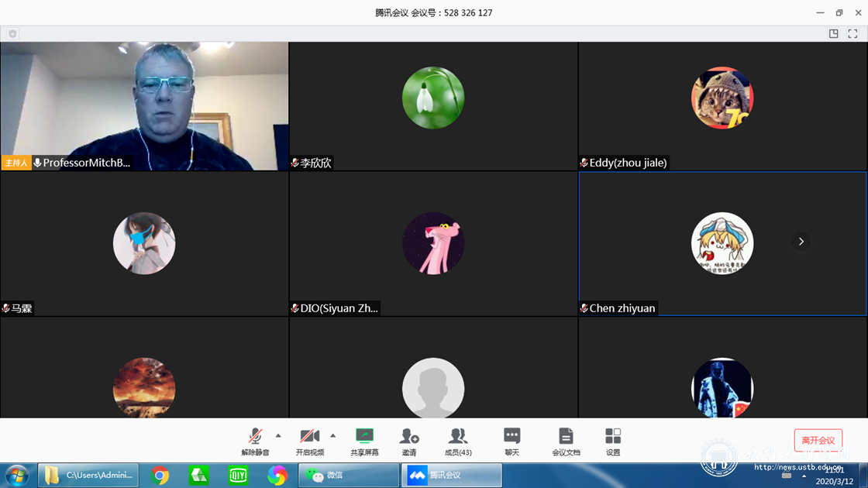Click ProfessorMitchB's microphone status icon
The width and height of the screenshot is (868, 488).
tap(37, 163)
